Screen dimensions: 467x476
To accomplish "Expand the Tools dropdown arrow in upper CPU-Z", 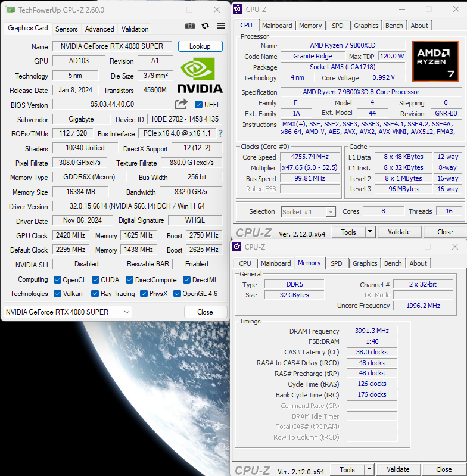I will pos(370,232).
